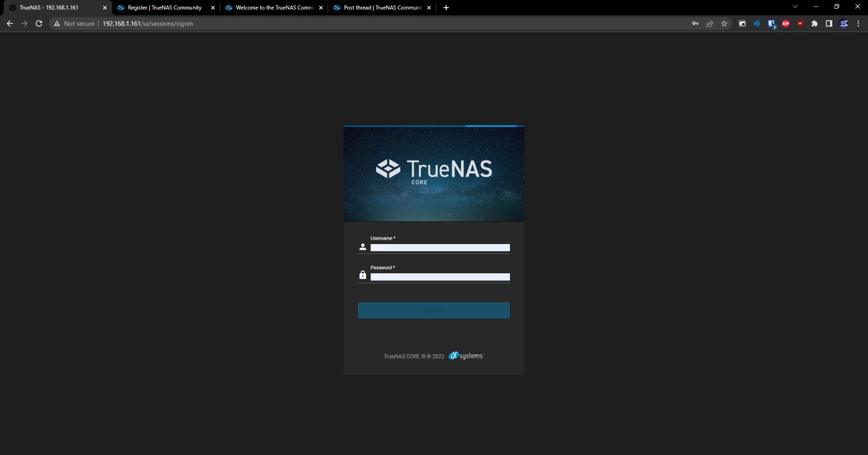Viewport: 868px width, 455px height.
Task: Close the TrueNAS - 192.168.1.161 tab
Action: point(105,8)
